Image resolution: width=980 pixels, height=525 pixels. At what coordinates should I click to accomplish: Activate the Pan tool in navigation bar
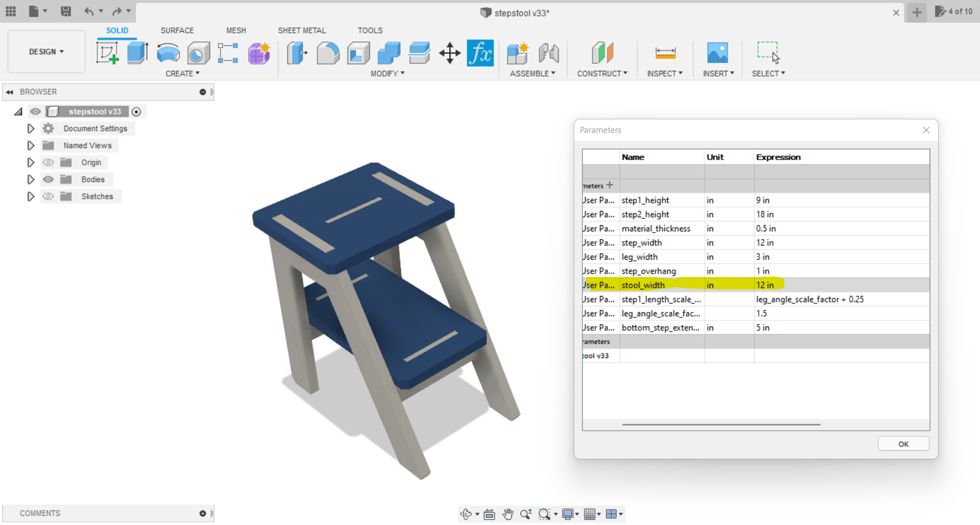(x=508, y=514)
